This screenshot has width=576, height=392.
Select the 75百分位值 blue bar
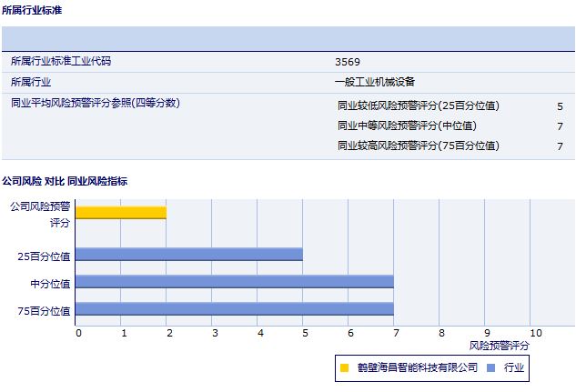click(235, 309)
